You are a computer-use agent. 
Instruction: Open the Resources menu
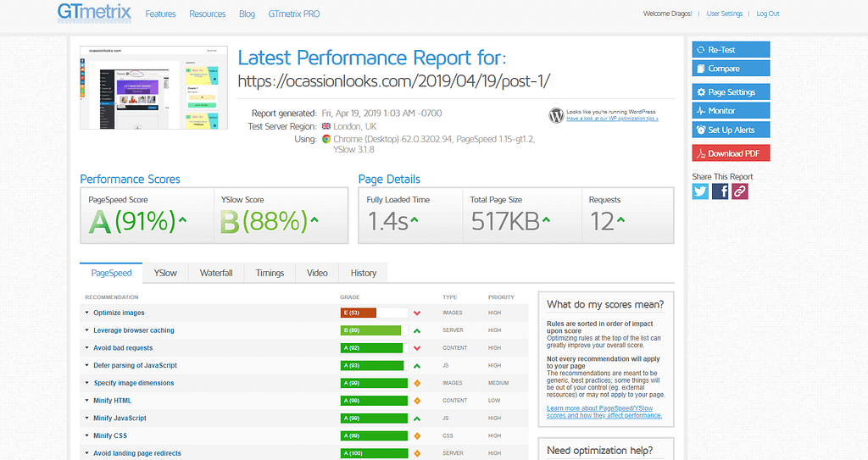207,14
